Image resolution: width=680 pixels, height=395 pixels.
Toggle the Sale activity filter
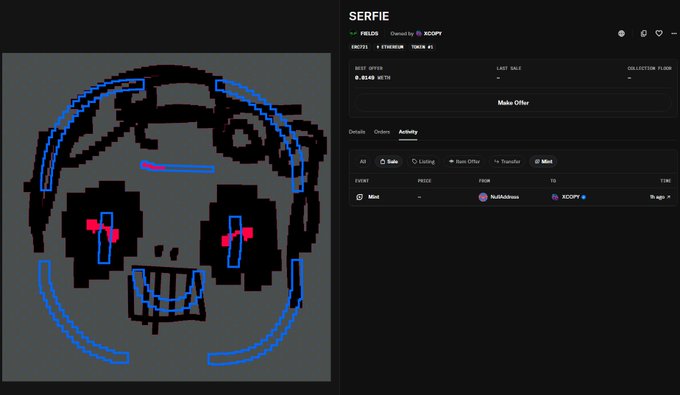coord(389,161)
